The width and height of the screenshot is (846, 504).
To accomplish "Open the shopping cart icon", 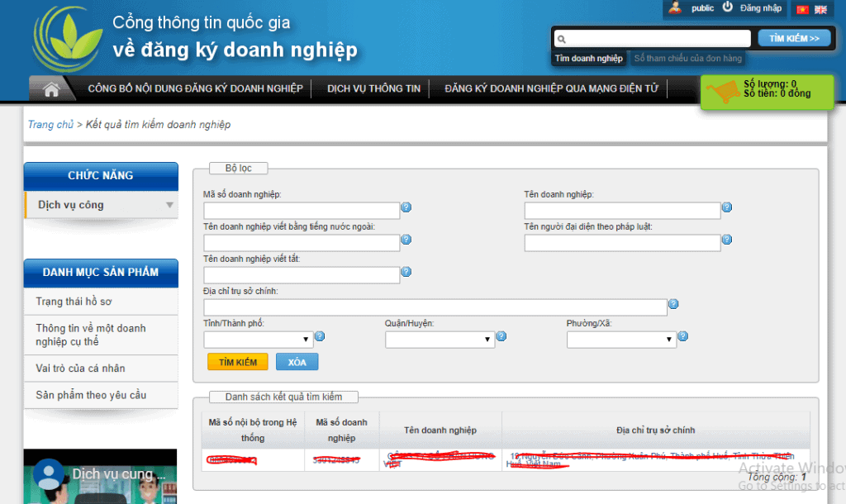I will point(723,91).
